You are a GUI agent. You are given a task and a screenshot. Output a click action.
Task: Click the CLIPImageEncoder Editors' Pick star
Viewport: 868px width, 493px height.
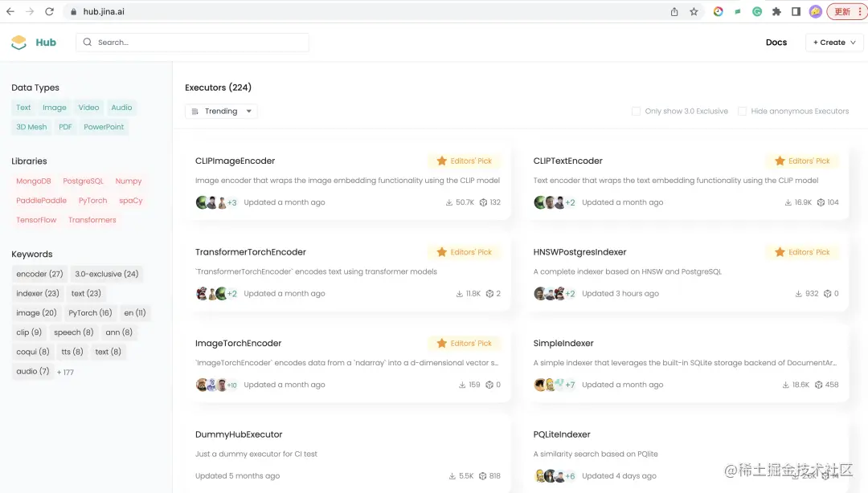pos(442,161)
